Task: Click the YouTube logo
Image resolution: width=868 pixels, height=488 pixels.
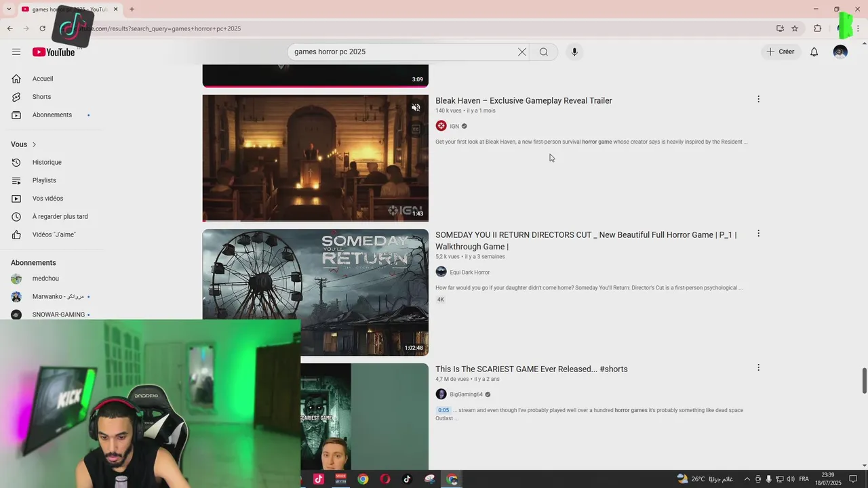Action: click(54, 52)
